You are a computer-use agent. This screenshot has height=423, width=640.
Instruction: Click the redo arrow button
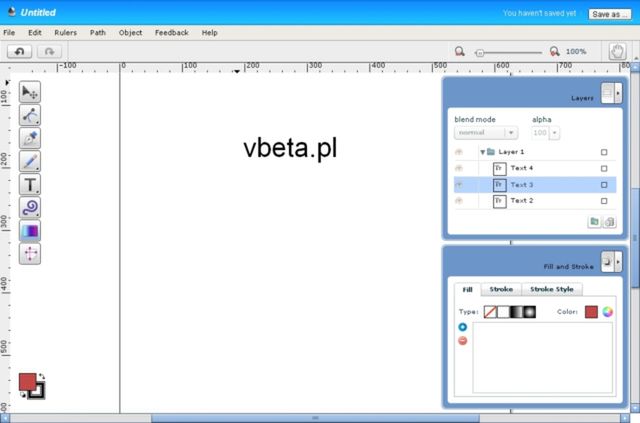pos(49,51)
